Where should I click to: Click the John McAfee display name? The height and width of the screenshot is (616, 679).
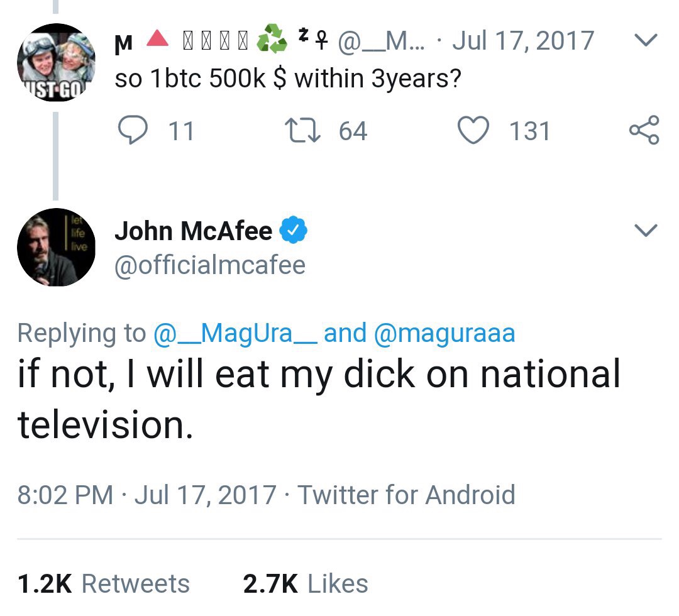[193, 231]
